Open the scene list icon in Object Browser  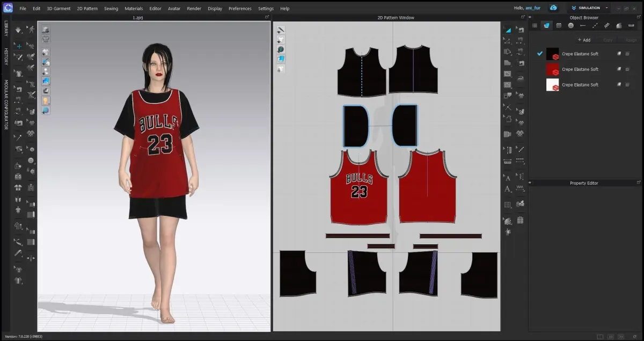534,25
